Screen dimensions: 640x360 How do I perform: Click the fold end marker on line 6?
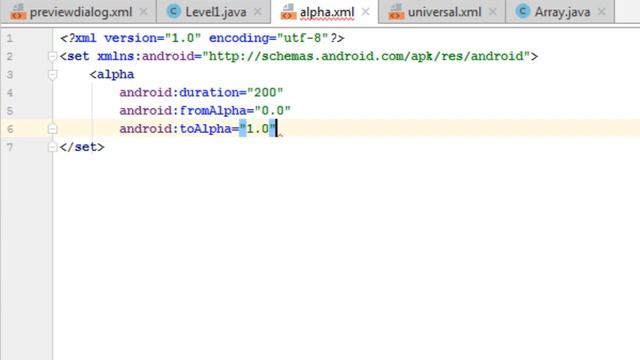tap(52, 129)
